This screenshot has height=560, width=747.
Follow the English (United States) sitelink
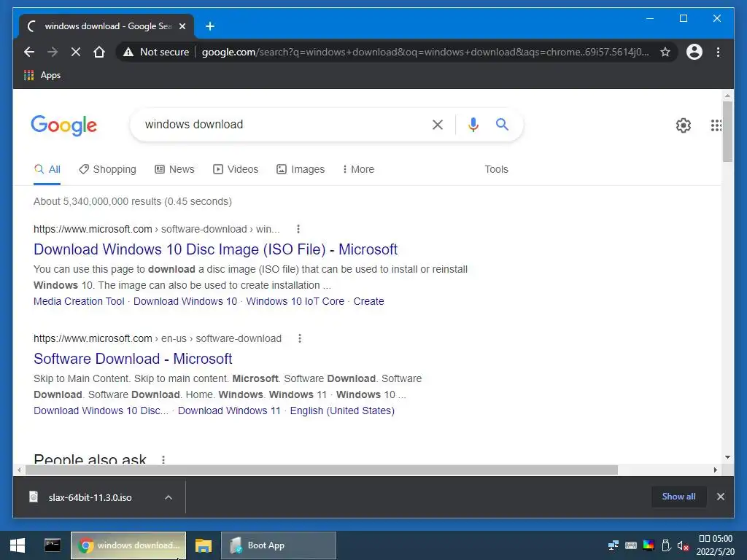[342, 411]
